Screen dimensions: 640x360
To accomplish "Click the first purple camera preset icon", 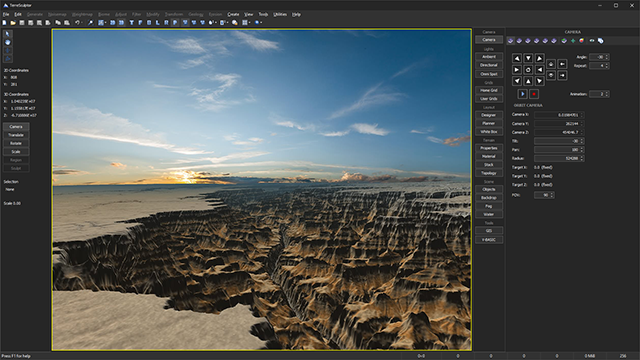I will (511, 41).
